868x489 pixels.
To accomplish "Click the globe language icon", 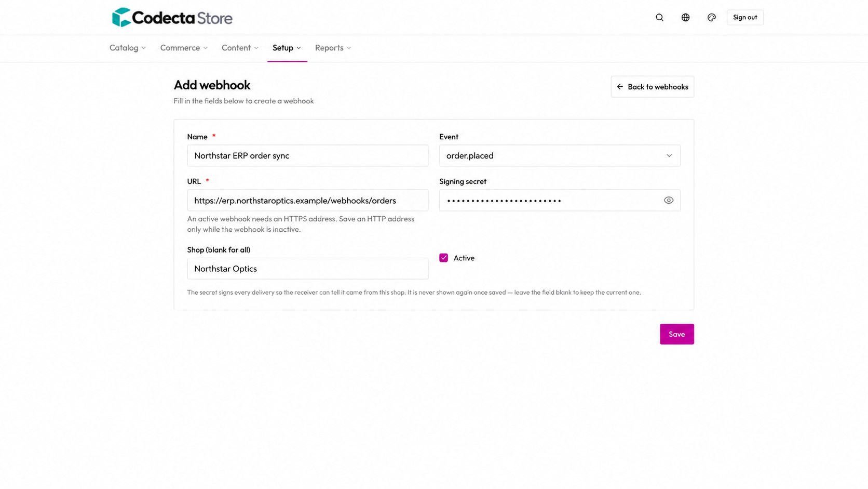I will tap(685, 17).
